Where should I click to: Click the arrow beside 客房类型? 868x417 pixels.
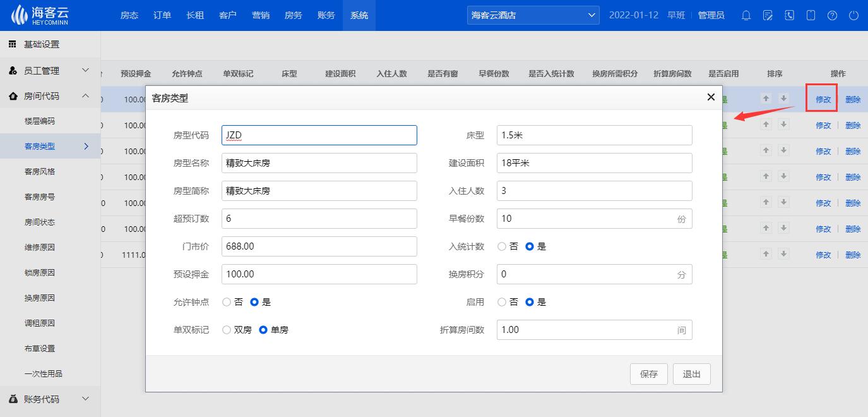(86, 147)
